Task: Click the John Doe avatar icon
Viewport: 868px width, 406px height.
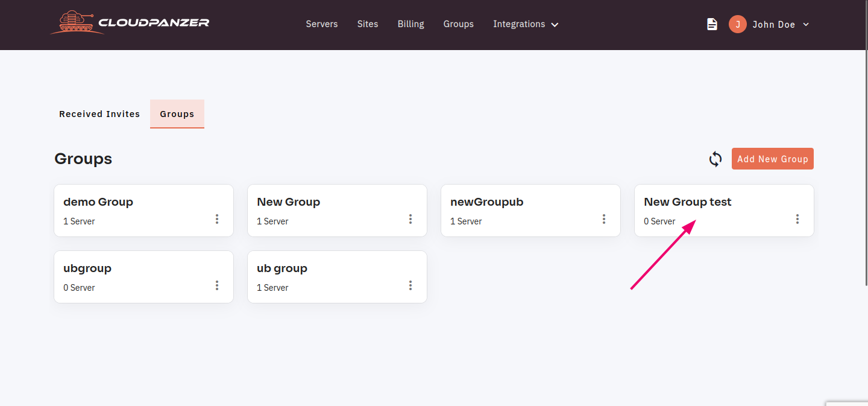Action: point(738,24)
